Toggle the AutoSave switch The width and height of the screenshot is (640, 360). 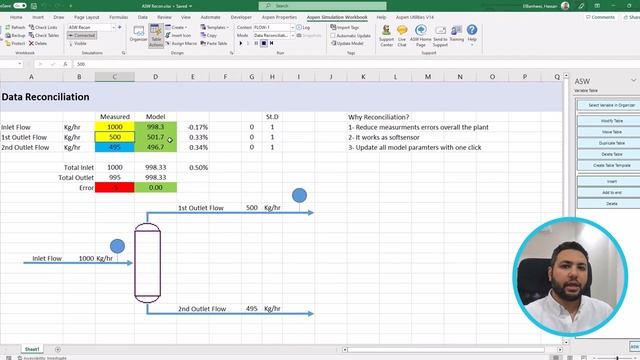19,6
